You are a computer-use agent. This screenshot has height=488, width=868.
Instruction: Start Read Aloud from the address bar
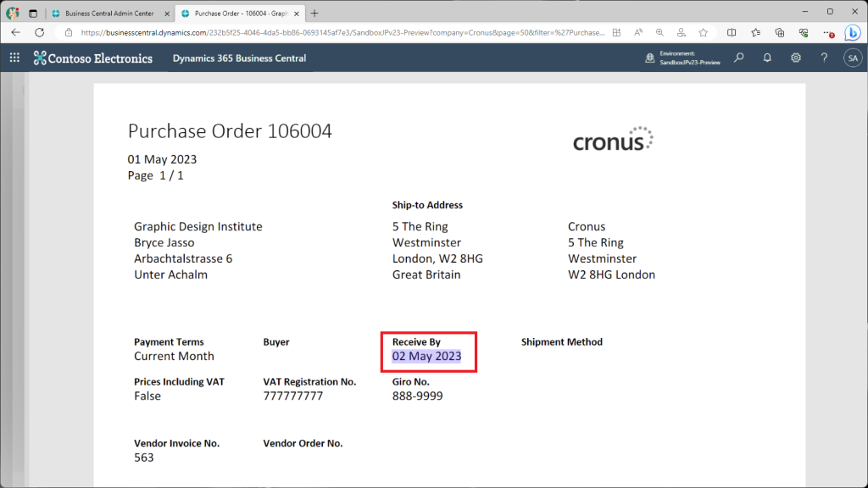coord(638,33)
